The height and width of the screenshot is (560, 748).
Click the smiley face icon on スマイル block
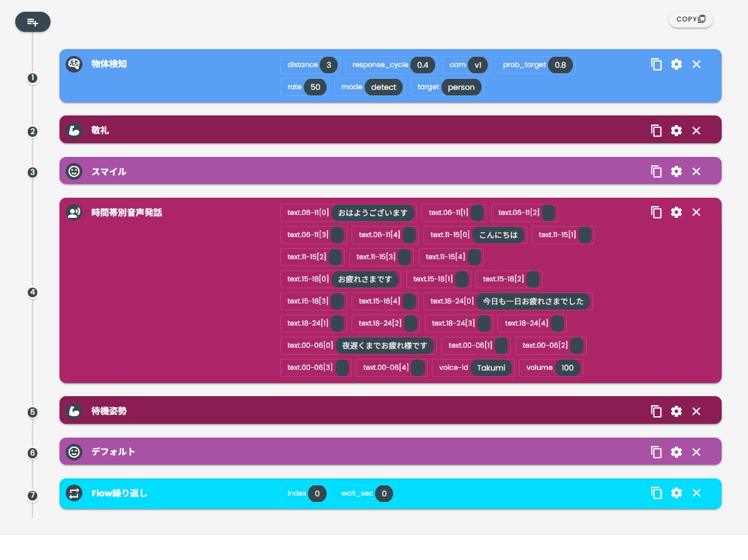pyautogui.click(x=74, y=171)
